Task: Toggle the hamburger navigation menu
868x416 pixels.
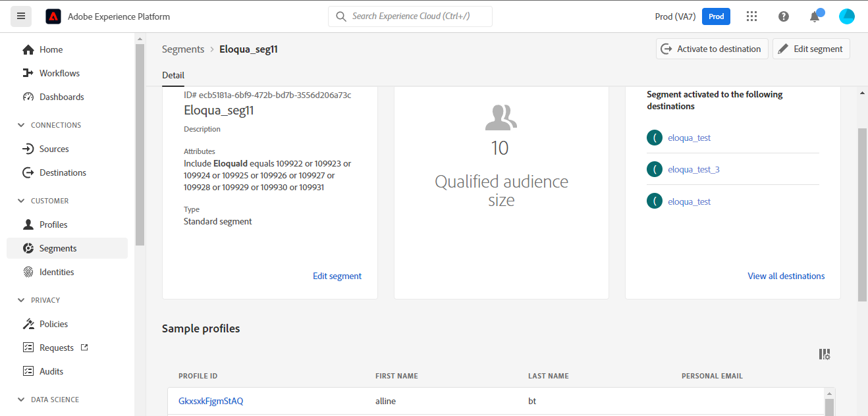Action: [21, 16]
